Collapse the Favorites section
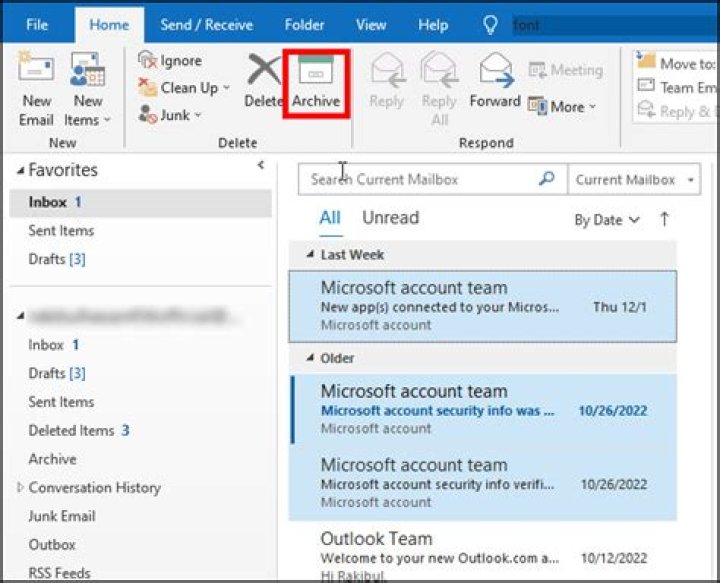720x583 pixels. coord(20,171)
